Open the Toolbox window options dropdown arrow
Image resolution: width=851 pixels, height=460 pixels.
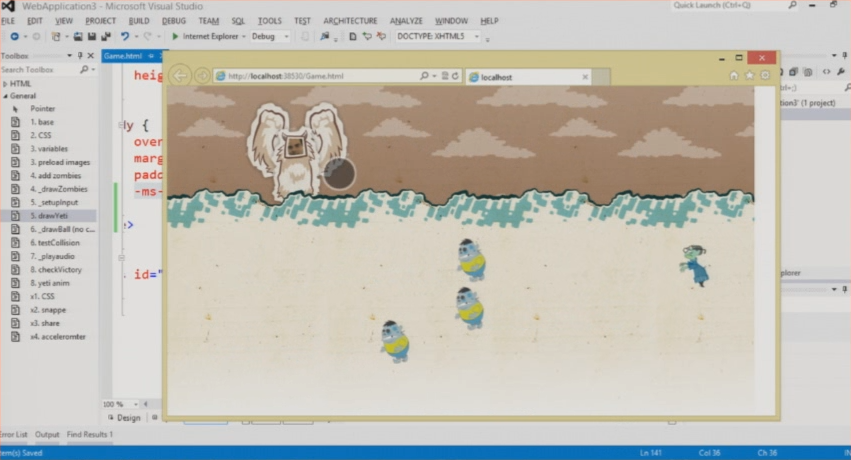69,55
